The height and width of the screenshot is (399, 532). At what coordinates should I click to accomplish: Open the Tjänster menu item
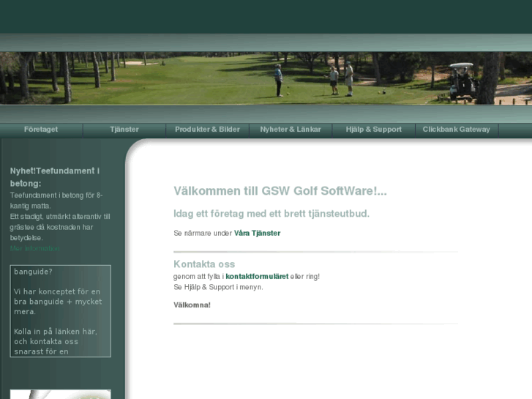pos(124,130)
